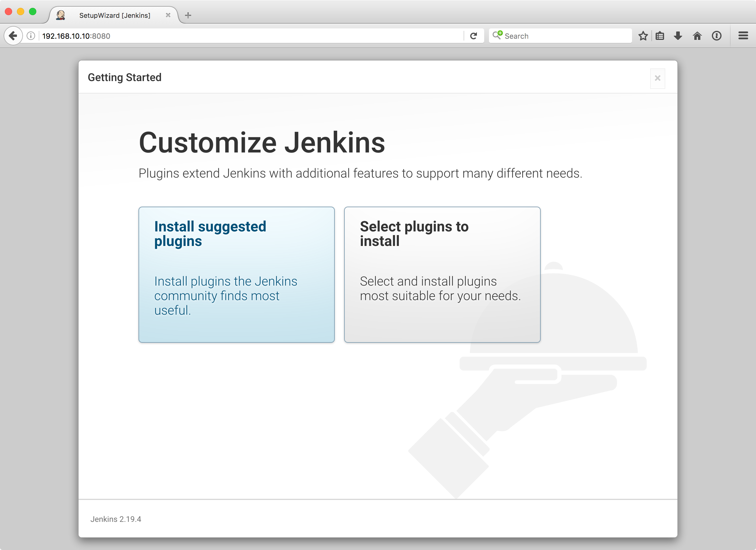The width and height of the screenshot is (756, 550).
Task: Bookmark this page with star icon
Action: (643, 36)
